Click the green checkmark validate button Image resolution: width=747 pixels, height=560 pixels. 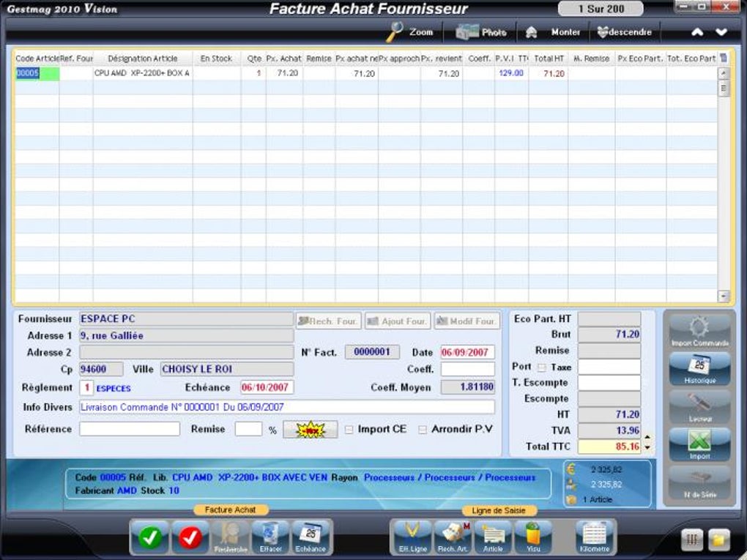[149, 537]
